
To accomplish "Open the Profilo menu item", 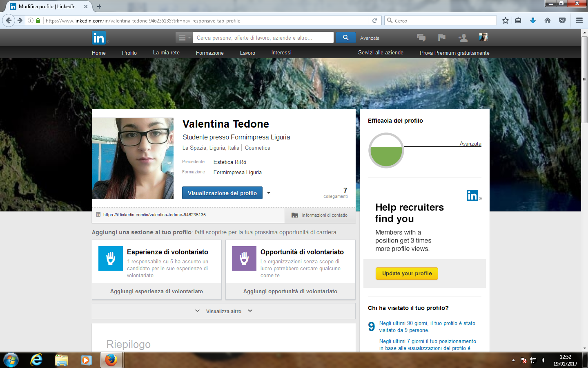I will coord(129,53).
